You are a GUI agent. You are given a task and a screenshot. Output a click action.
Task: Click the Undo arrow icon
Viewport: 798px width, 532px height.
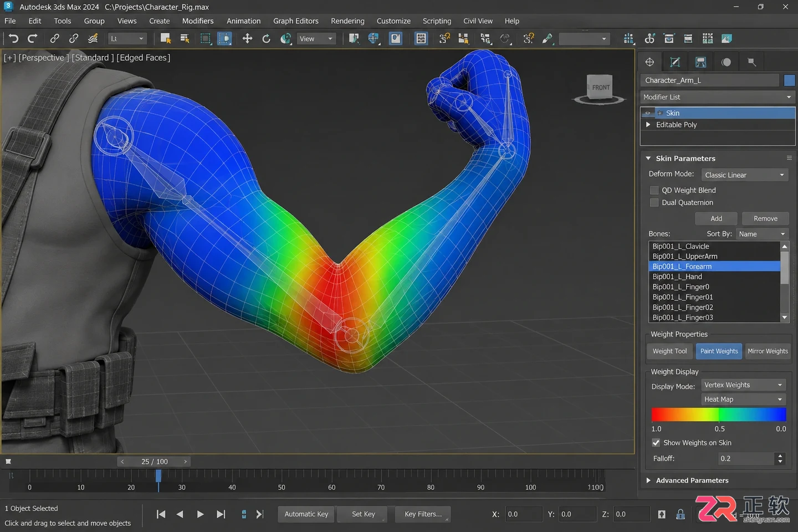tap(14, 38)
